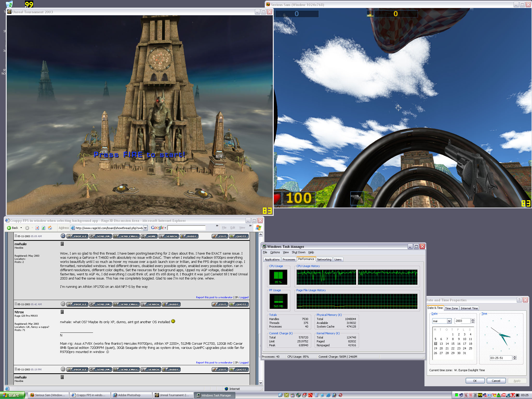Screen dimensions: 532x399
Task: Click the Stop icon in Internet Explorer toolbar
Action: [37, 228]
